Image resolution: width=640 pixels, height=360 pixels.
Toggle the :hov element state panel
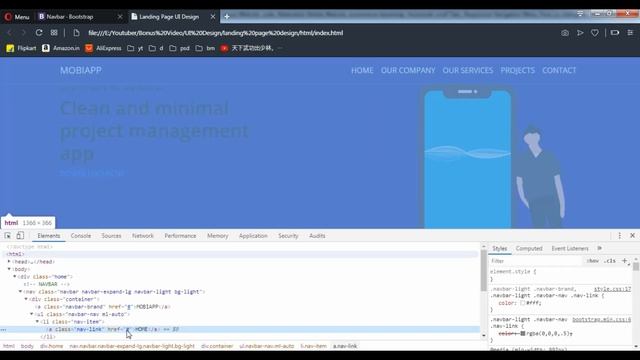coord(592,261)
